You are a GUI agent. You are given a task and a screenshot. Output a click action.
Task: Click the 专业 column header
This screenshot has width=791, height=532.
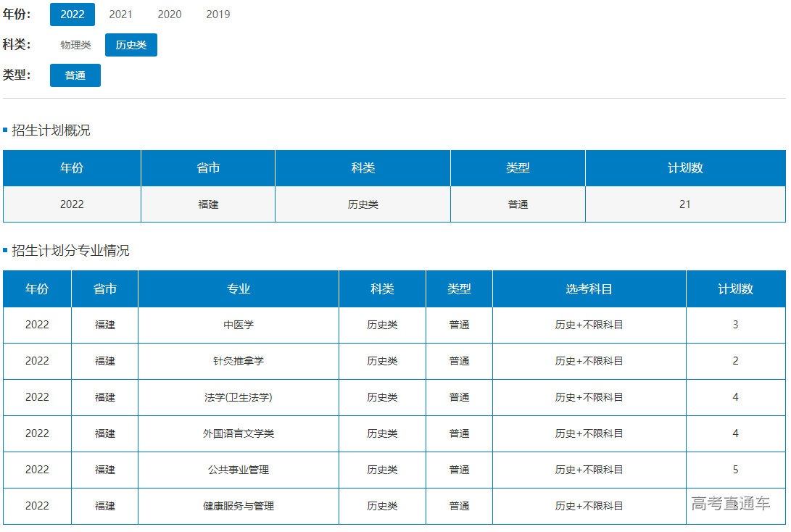coord(239,288)
